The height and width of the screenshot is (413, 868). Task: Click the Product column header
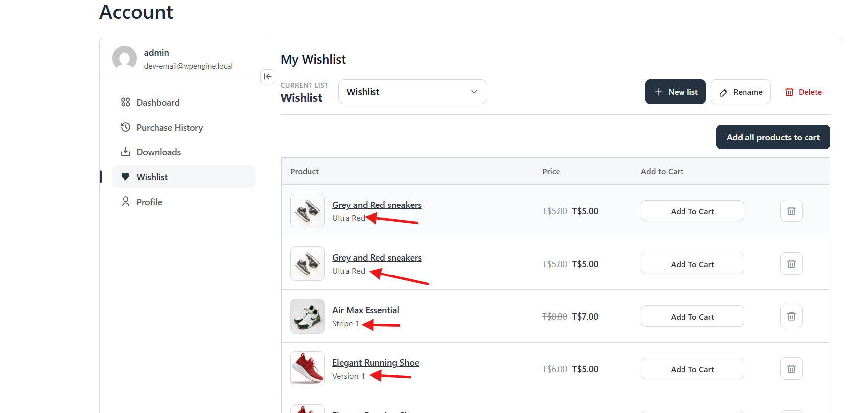[x=305, y=171]
